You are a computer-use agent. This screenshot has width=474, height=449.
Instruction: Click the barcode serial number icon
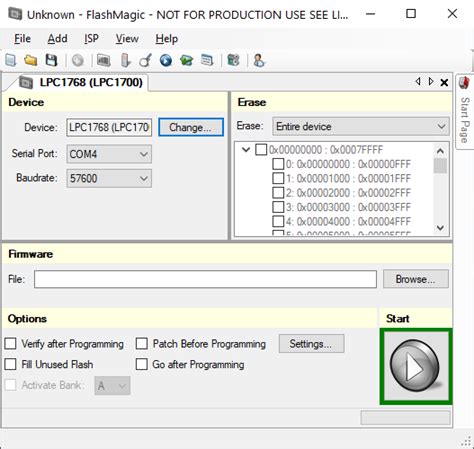104,61
